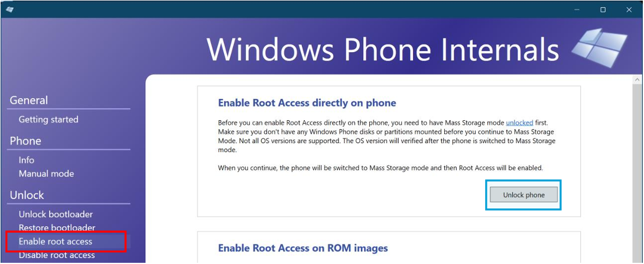Click the Enable Root Access on ROM images heading

click(x=303, y=248)
